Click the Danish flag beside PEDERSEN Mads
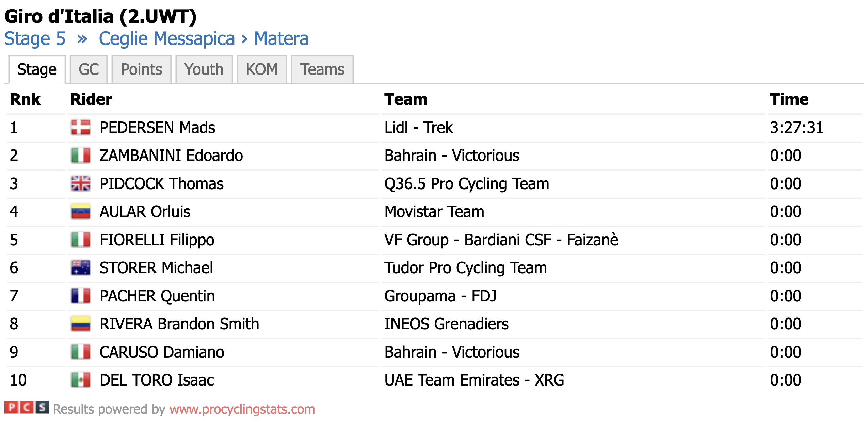The height and width of the screenshot is (425, 868). coord(81,128)
